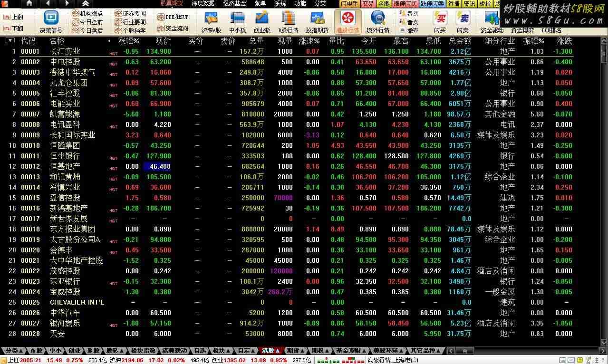Click the 闪卖 flash sell icon
Image resolution: width=608 pixels, height=364 pixels.
click(x=463, y=22)
